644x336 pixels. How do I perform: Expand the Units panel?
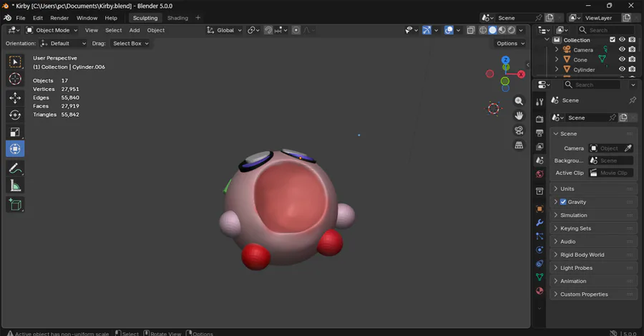click(593, 188)
